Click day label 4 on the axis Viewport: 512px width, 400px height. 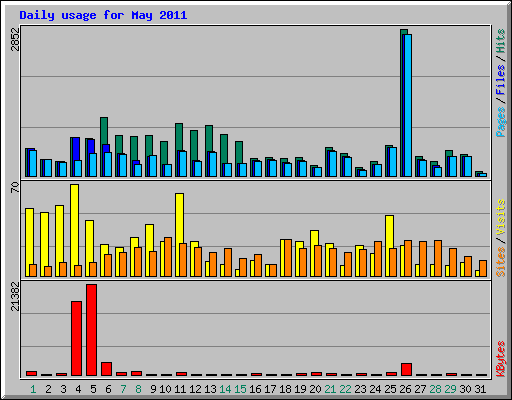78,389
